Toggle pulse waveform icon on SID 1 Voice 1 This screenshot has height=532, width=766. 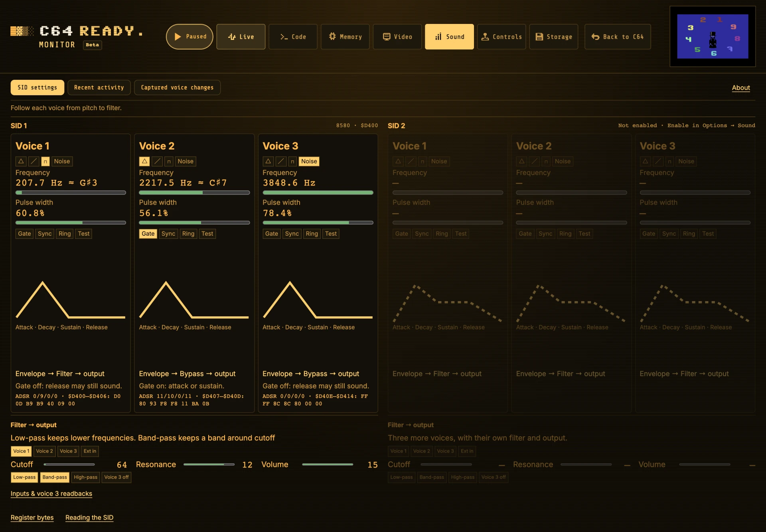[x=45, y=161]
